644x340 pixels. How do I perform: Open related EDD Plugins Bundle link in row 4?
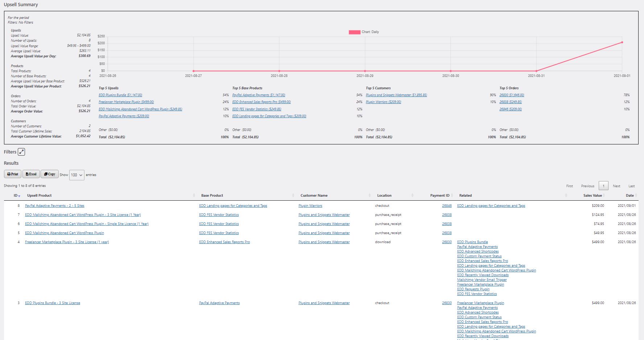click(472, 242)
